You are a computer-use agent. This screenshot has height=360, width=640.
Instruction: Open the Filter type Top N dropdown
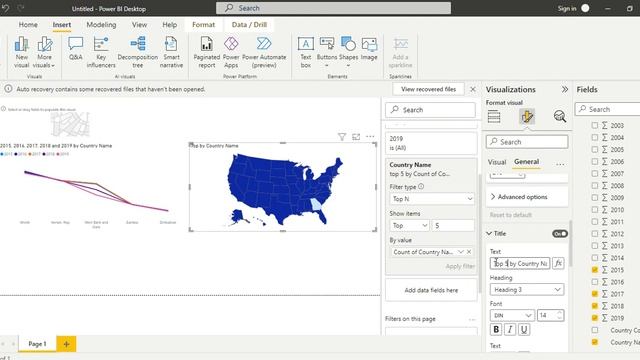click(432, 199)
